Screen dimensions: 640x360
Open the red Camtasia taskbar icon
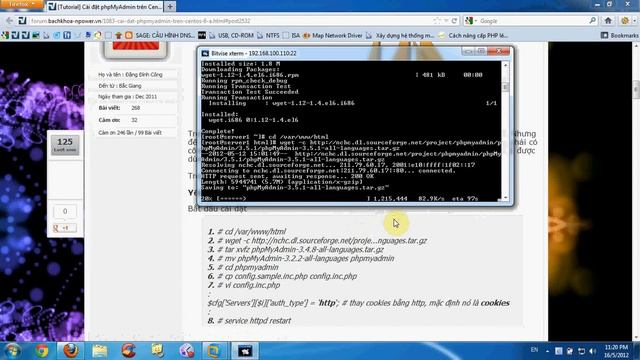(x=129, y=351)
